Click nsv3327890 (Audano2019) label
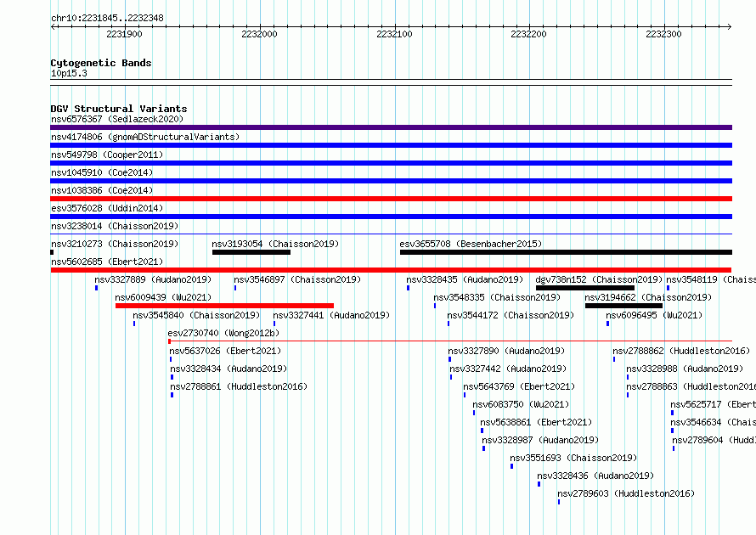Viewport: 756px width, 535px height. click(506, 351)
